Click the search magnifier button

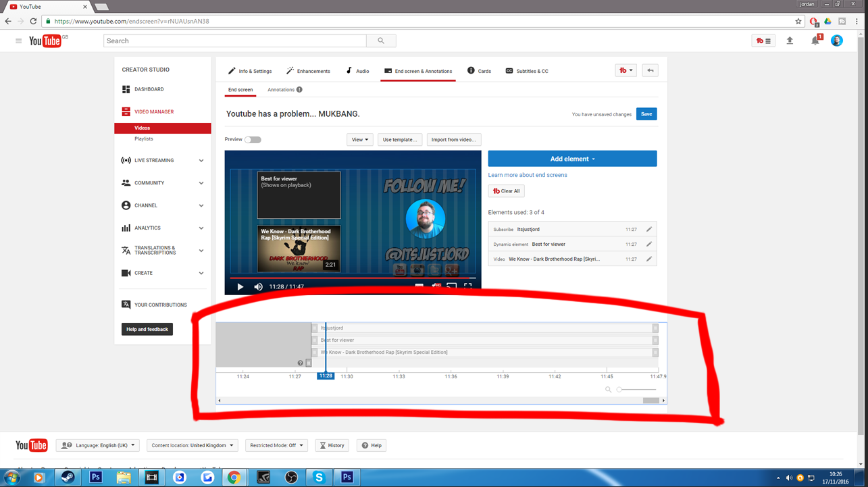381,41
